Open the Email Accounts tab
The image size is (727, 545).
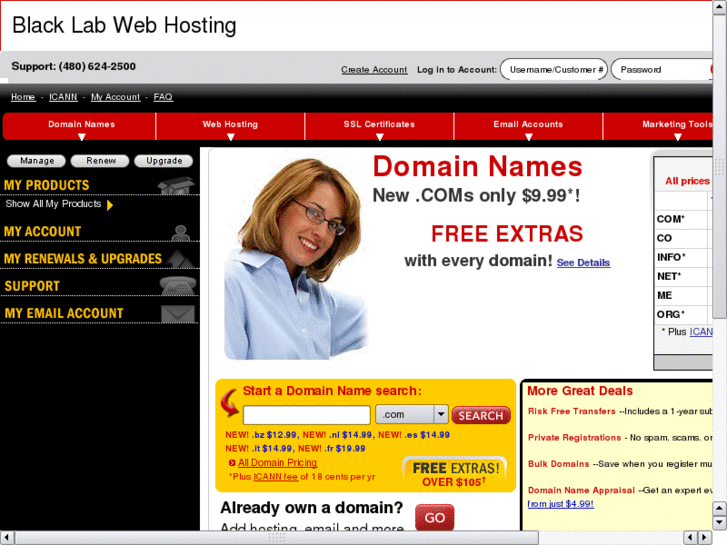click(528, 126)
